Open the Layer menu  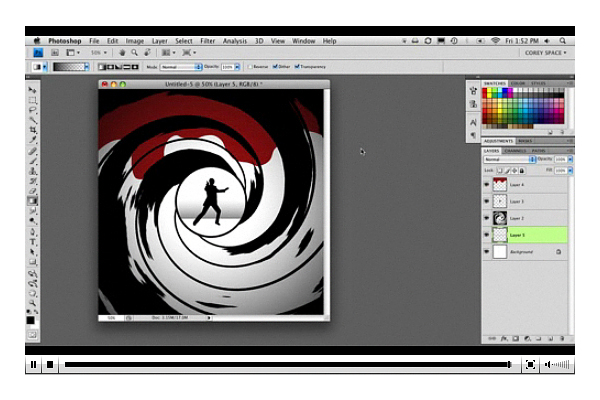pyautogui.click(x=160, y=41)
